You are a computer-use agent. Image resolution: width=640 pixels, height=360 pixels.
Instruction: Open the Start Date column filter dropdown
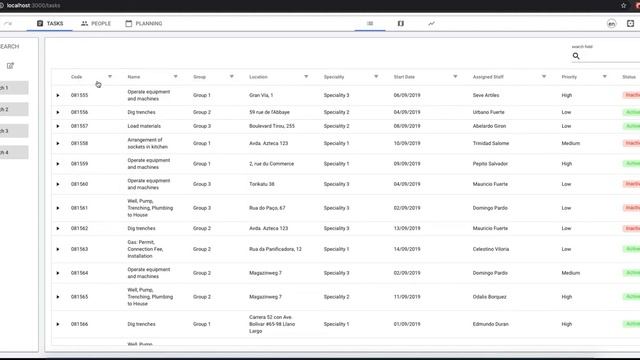click(x=455, y=77)
